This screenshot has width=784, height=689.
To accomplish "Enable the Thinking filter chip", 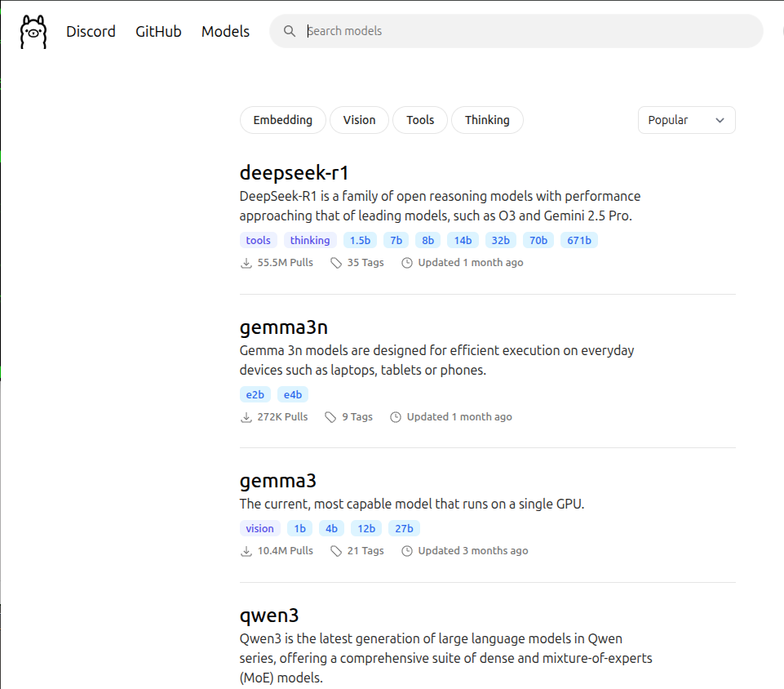I will [x=487, y=120].
